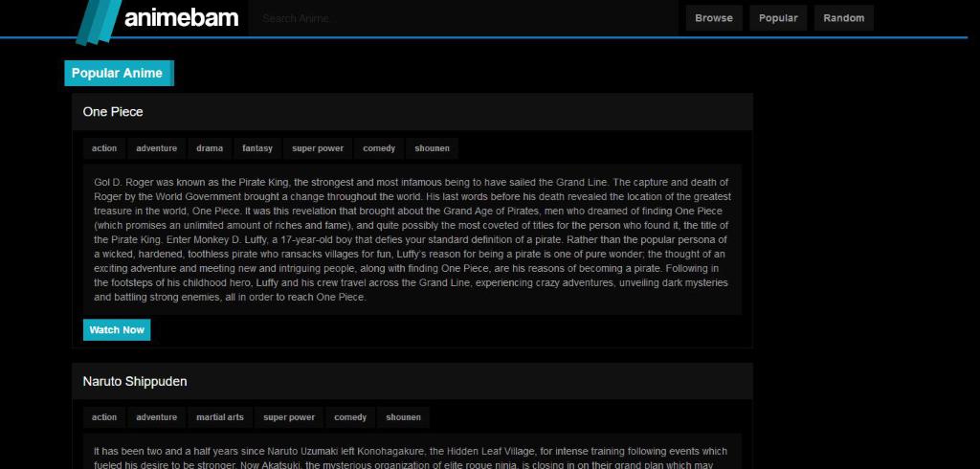The image size is (980, 469).
Task: Select the martial arts tag
Action: 220,417
